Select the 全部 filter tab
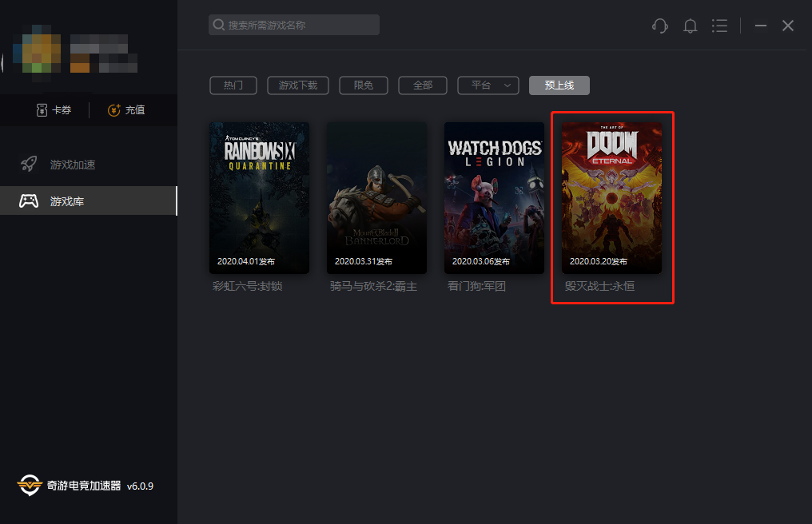The width and height of the screenshot is (812, 524). pos(423,85)
